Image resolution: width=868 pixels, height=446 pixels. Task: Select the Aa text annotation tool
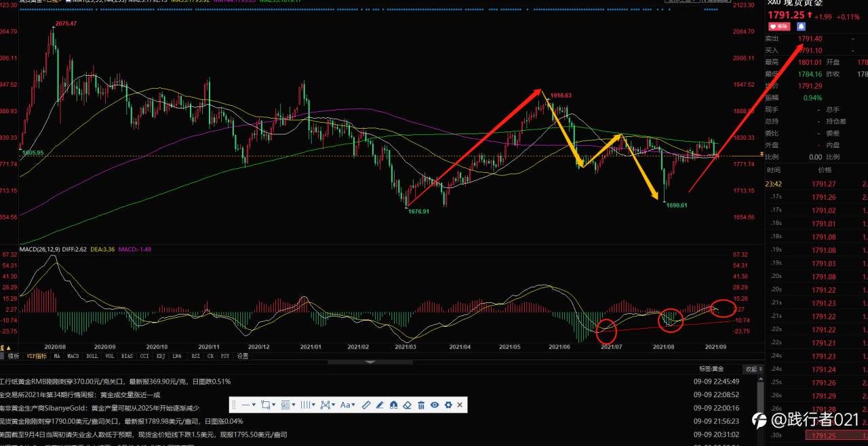click(x=345, y=405)
